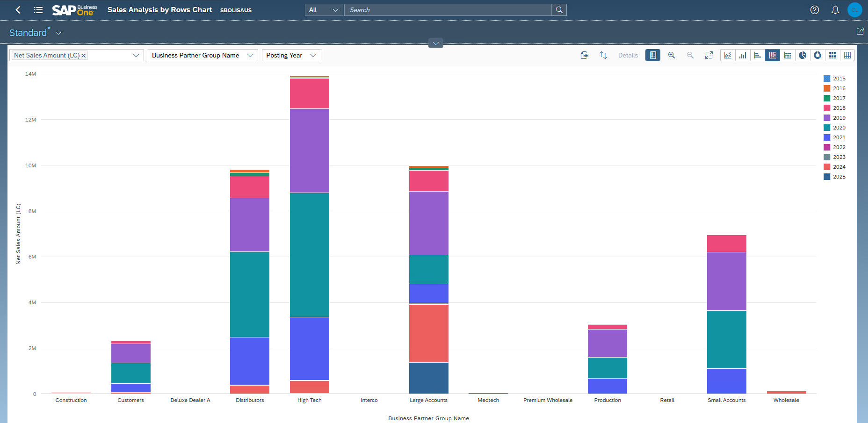Image resolution: width=868 pixels, height=423 pixels.
Task: Go back using the back arrow
Action: [18, 10]
